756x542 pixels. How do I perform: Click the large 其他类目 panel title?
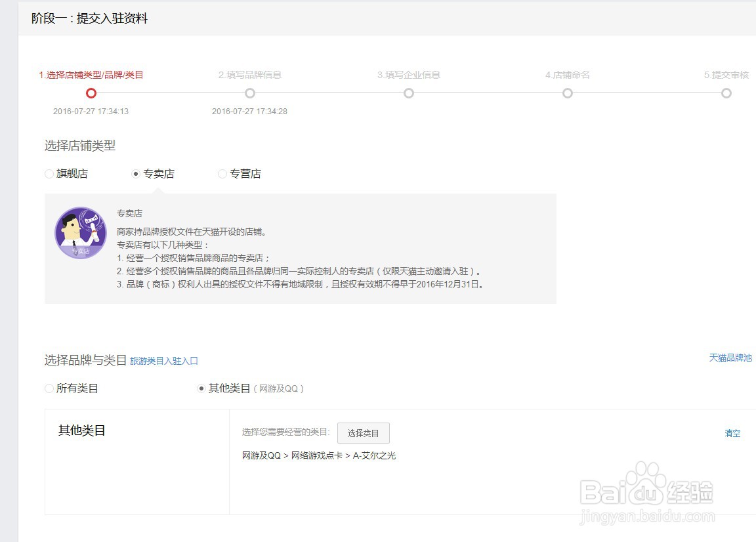pos(81,430)
